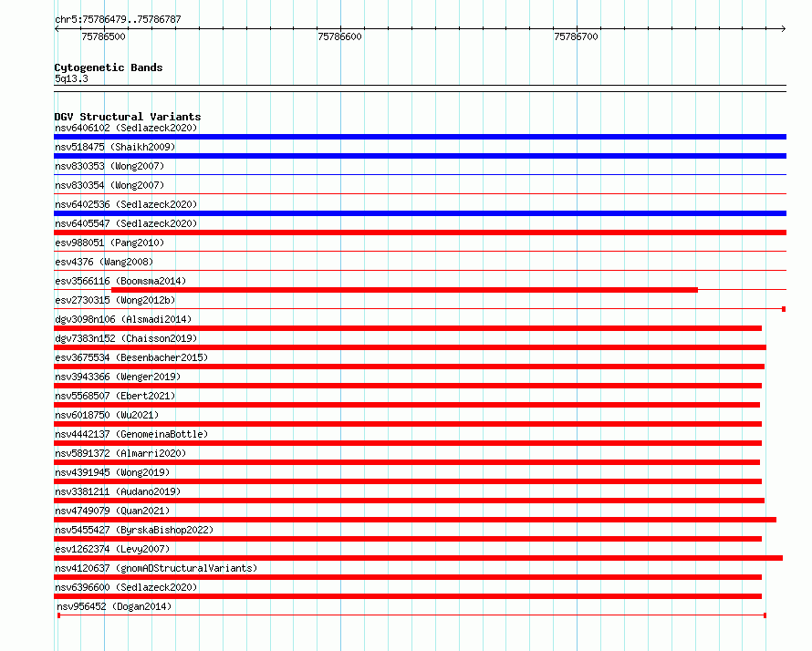This screenshot has width=812, height=651.
Task: Open variant dgv7383n152 (Chaisson2019)
Action: (x=126, y=338)
